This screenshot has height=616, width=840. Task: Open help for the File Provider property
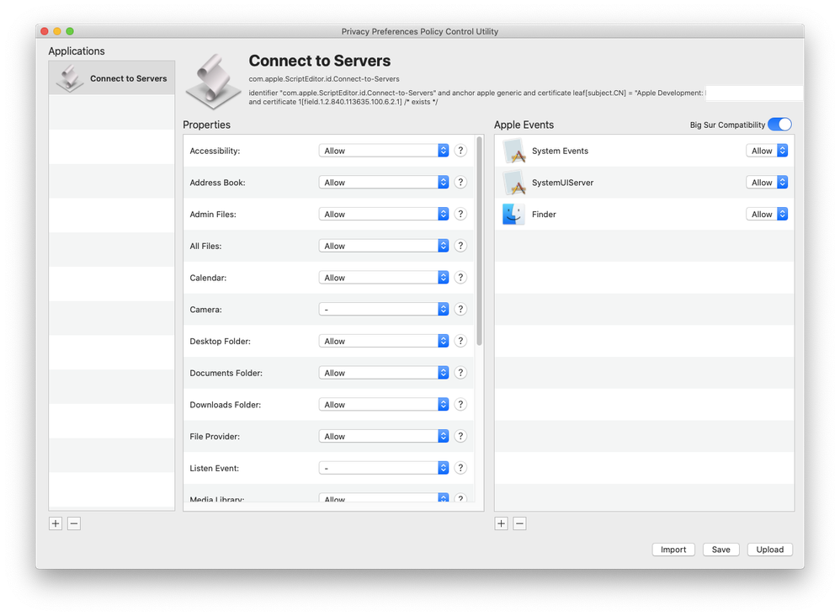pyautogui.click(x=460, y=436)
